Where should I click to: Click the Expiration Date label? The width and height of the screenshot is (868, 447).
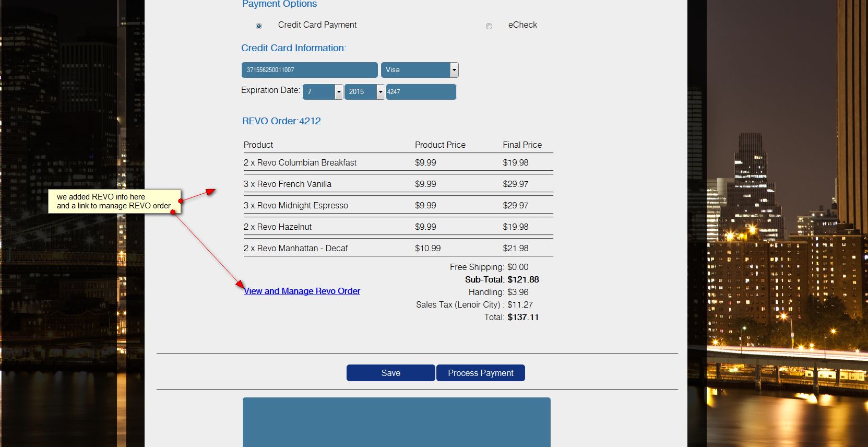[x=270, y=90]
